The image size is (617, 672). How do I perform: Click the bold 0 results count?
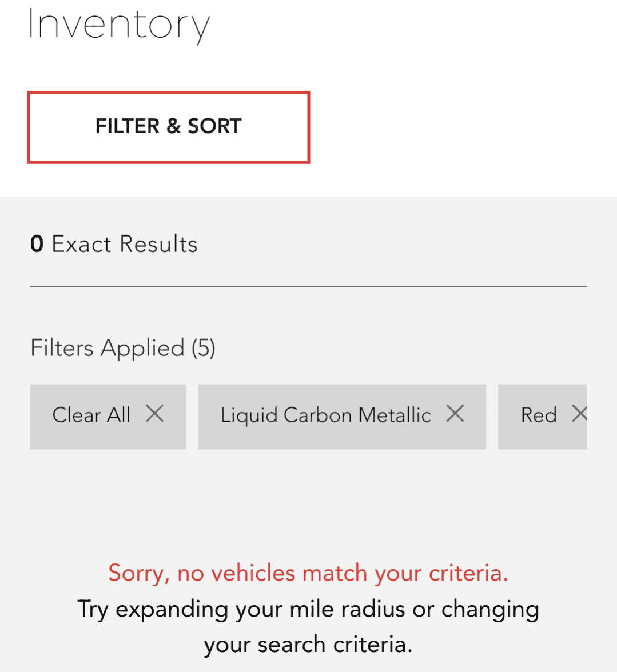(x=37, y=245)
